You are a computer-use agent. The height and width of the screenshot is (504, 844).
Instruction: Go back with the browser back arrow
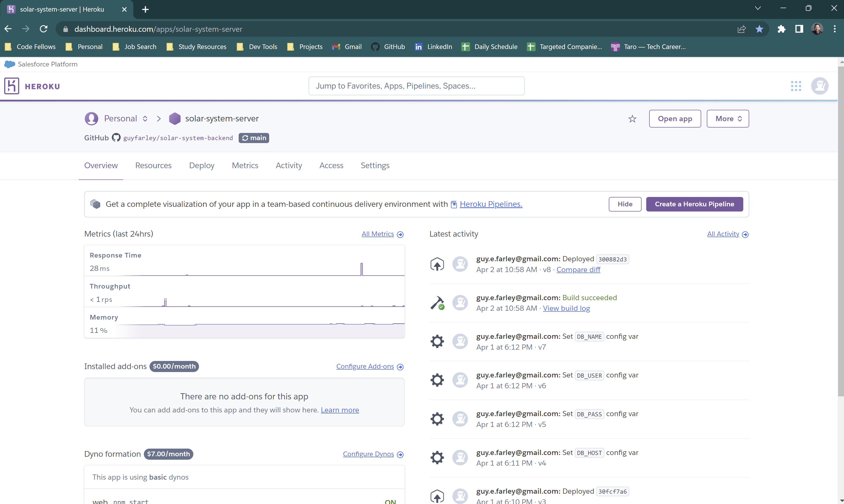click(x=8, y=29)
